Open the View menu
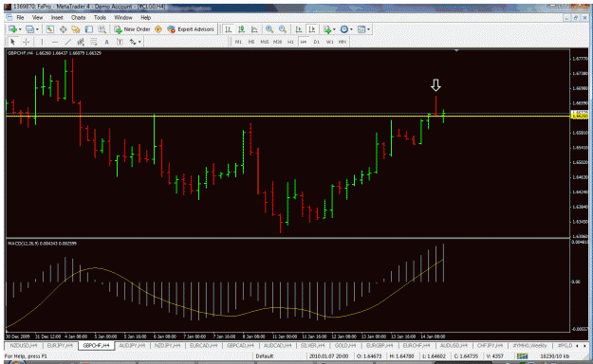This screenshot has width=593, height=364. [x=37, y=18]
